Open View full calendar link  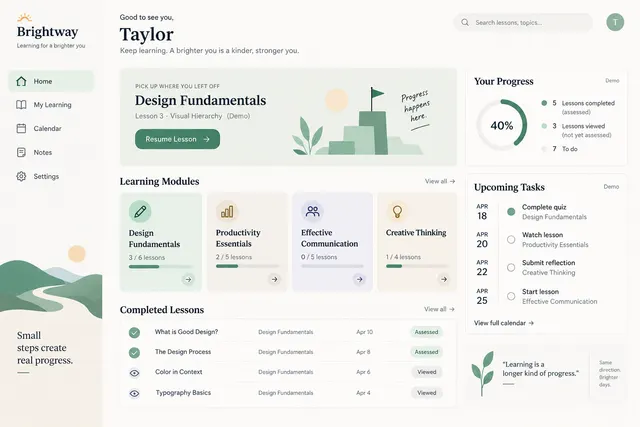pyautogui.click(x=504, y=323)
